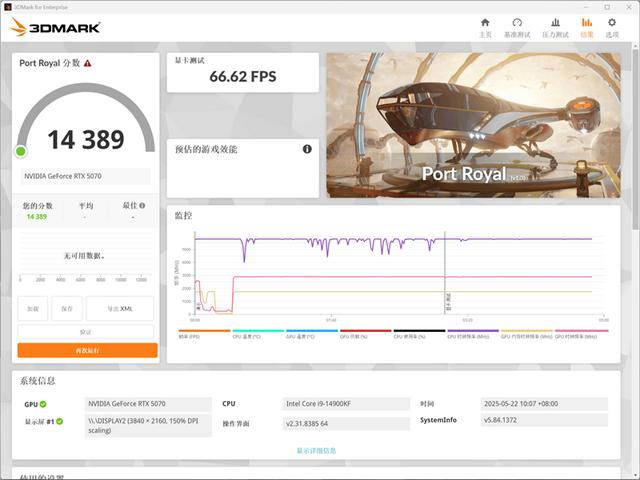The height and width of the screenshot is (480, 640).
Task: Select the orange Results (结果) bars icon
Action: pyautogui.click(x=587, y=22)
